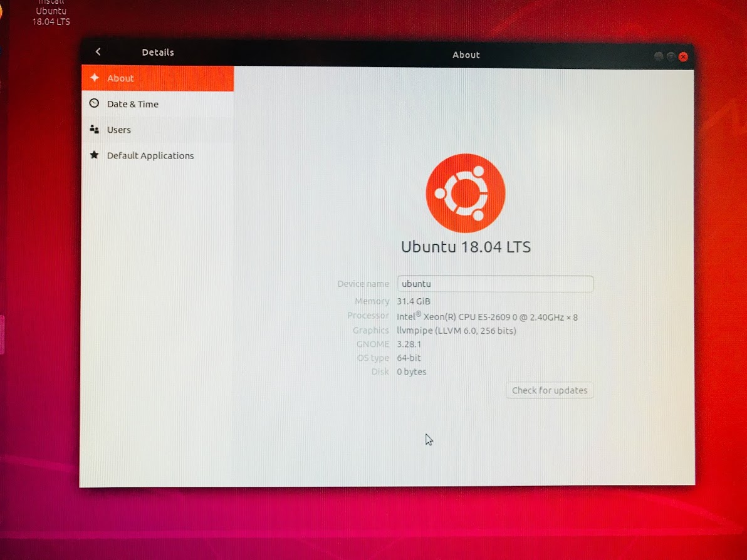The height and width of the screenshot is (560, 747).
Task: Open the Date & Time panel
Action: point(158,104)
